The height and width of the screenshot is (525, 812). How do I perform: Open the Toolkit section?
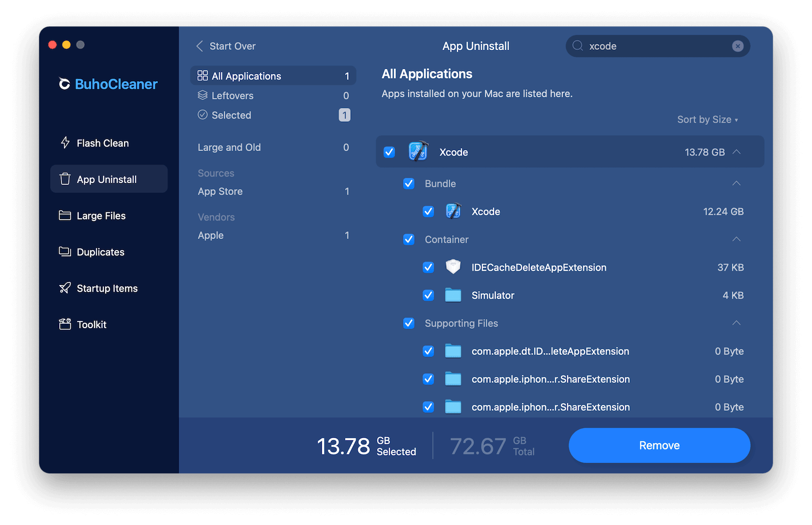(x=92, y=324)
